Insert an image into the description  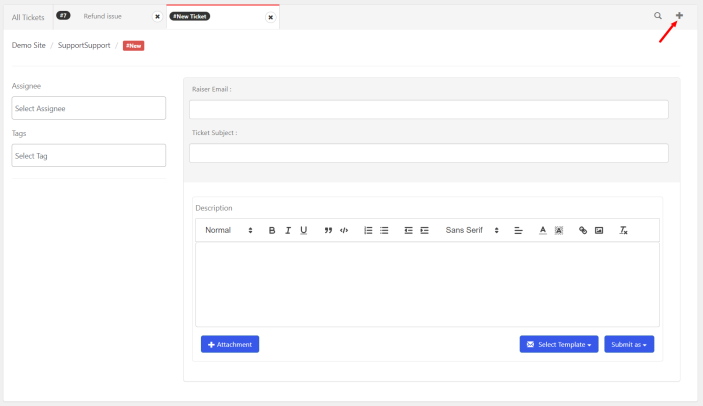click(x=599, y=231)
